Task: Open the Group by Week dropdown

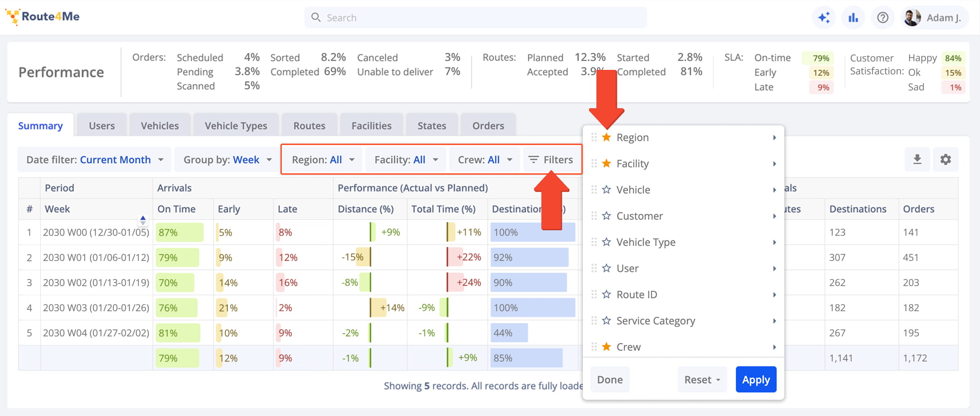Action: point(227,159)
